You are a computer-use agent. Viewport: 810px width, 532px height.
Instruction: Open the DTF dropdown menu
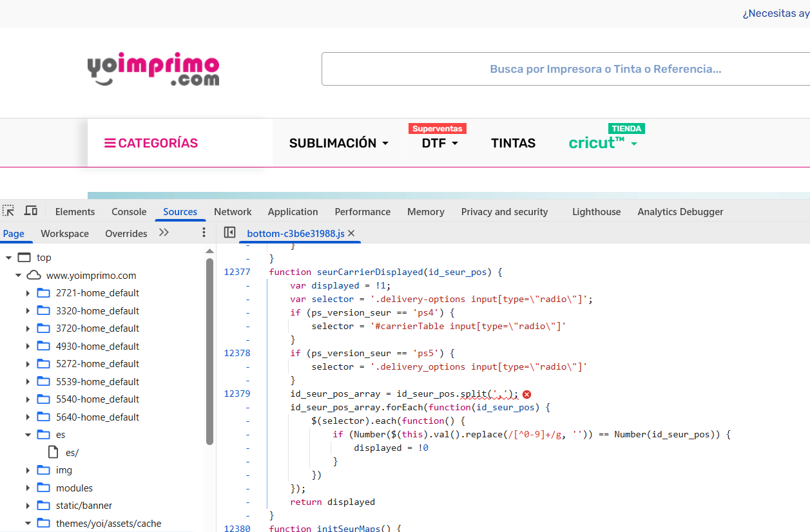click(x=439, y=143)
